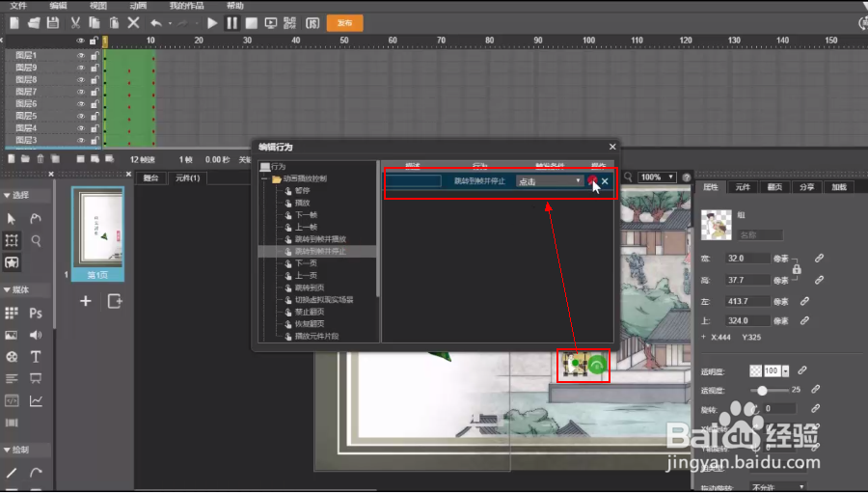The height and width of the screenshot is (493, 868).
Task: Select the transform tool
Action: 11,240
